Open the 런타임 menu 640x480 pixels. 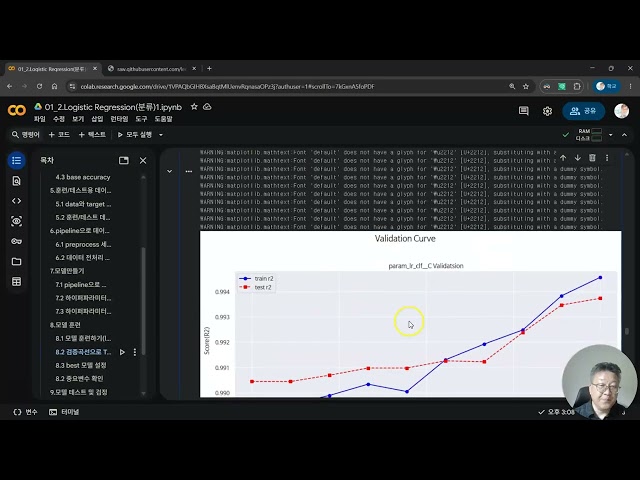pyautogui.click(x=119, y=119)
